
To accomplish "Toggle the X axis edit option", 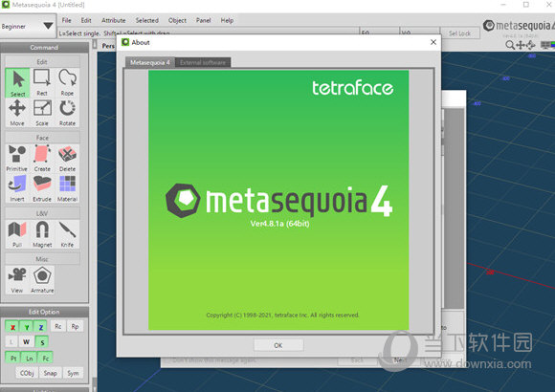I will 12,327.
